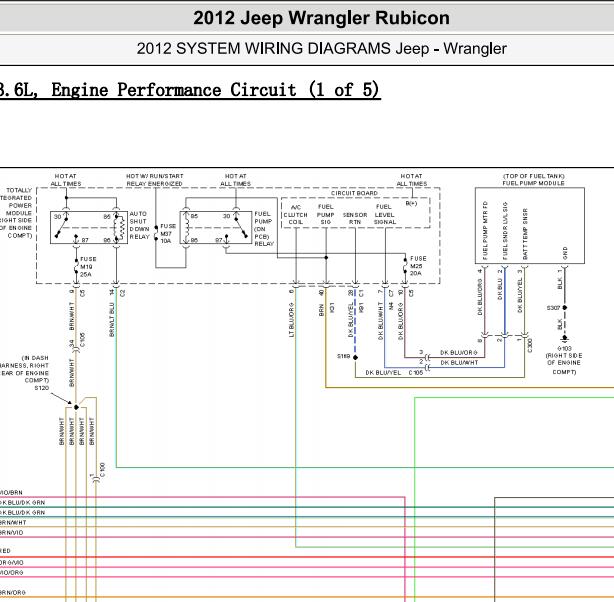Click the "FUEL LEVEL SIGNAL" label
Image resolution: width=614 pixels, height=602 pixels.
385,214
